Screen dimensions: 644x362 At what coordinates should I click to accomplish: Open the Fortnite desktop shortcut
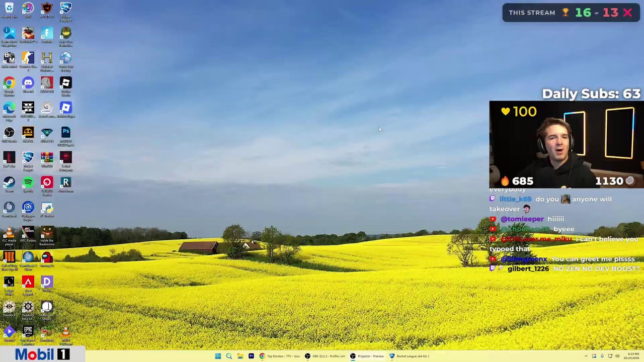click(x=47, y=36)
